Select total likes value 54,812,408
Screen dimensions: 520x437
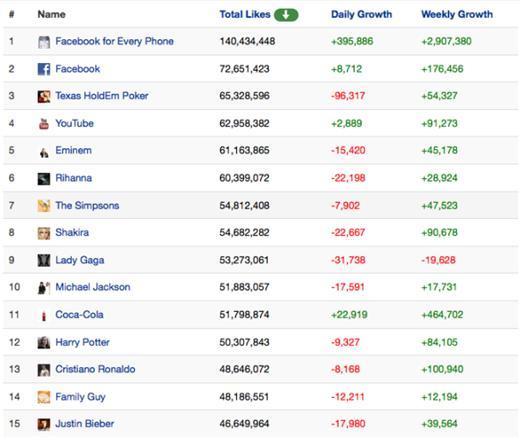point(244,206)
